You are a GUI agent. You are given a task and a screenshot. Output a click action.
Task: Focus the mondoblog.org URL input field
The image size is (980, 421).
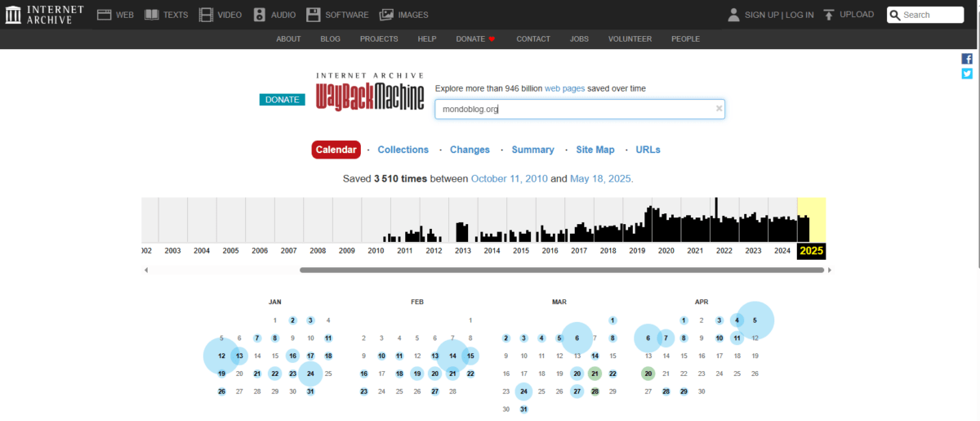point(580,109)
